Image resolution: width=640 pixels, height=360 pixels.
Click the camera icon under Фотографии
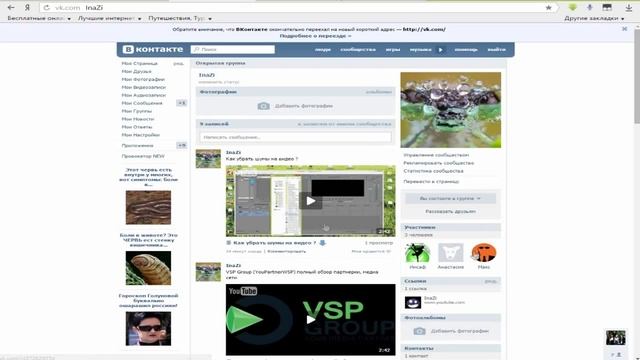point(264,106)
